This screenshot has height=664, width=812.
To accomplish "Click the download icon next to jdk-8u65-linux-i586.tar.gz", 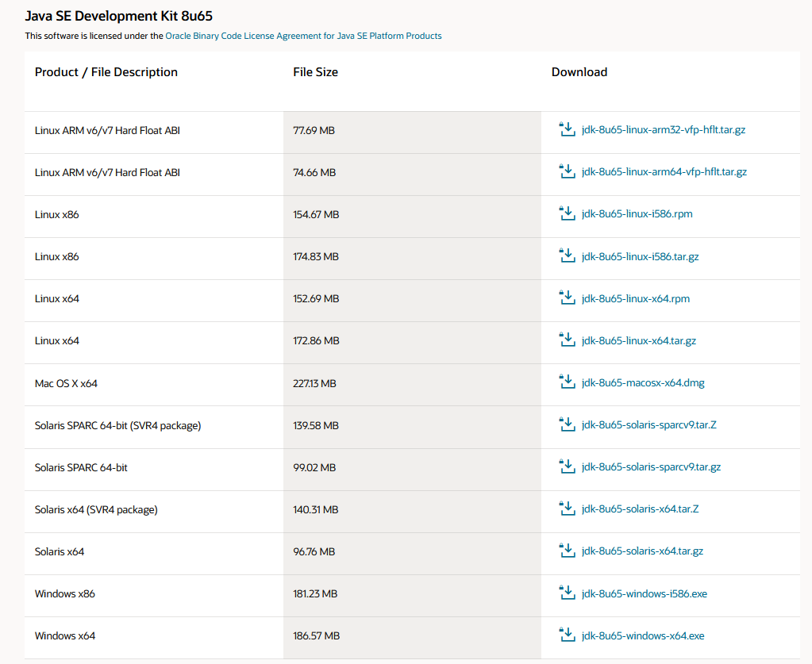I will (x=567, y=255).
